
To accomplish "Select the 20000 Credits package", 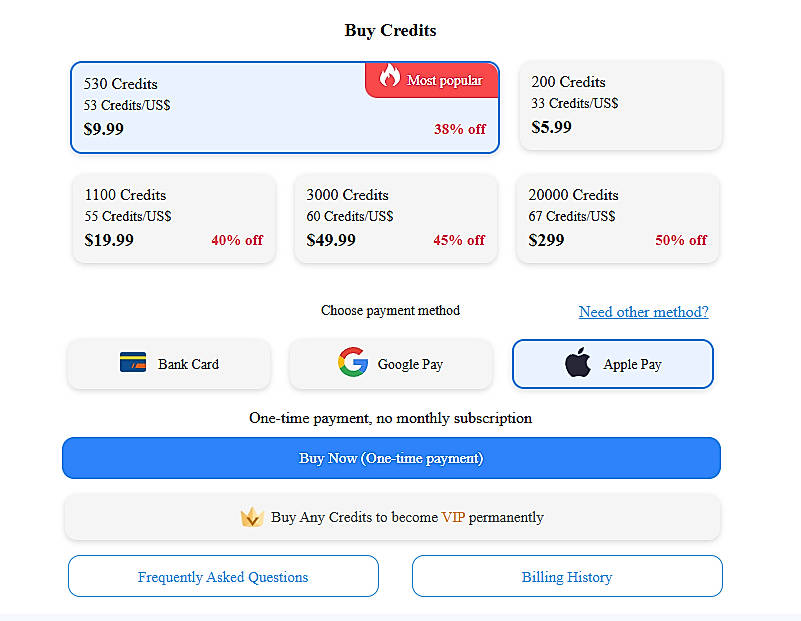I will pos(617,218).
